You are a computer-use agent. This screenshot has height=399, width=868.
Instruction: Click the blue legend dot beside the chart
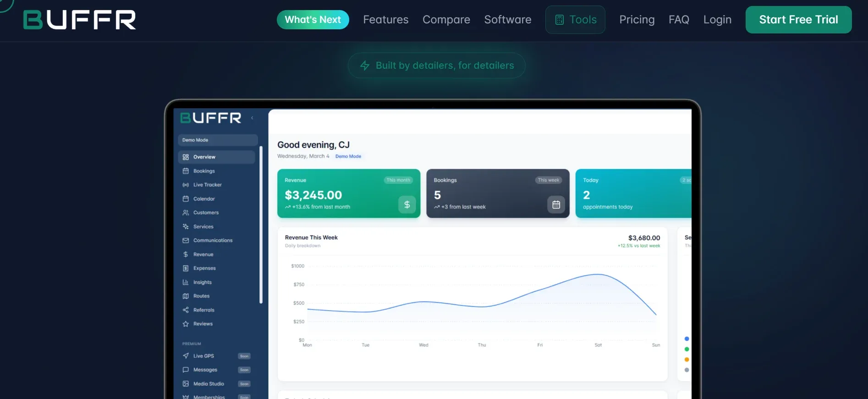click(x=687, y=339)
